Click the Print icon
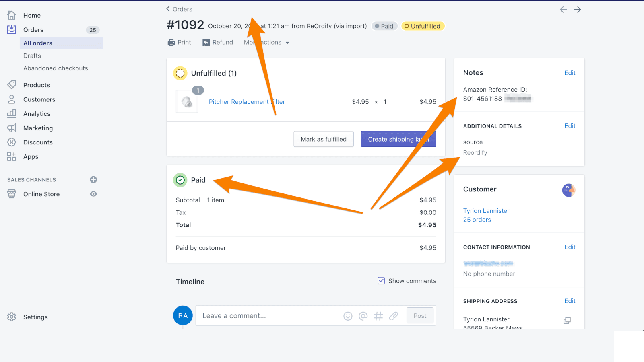 [x=171, y=42]
